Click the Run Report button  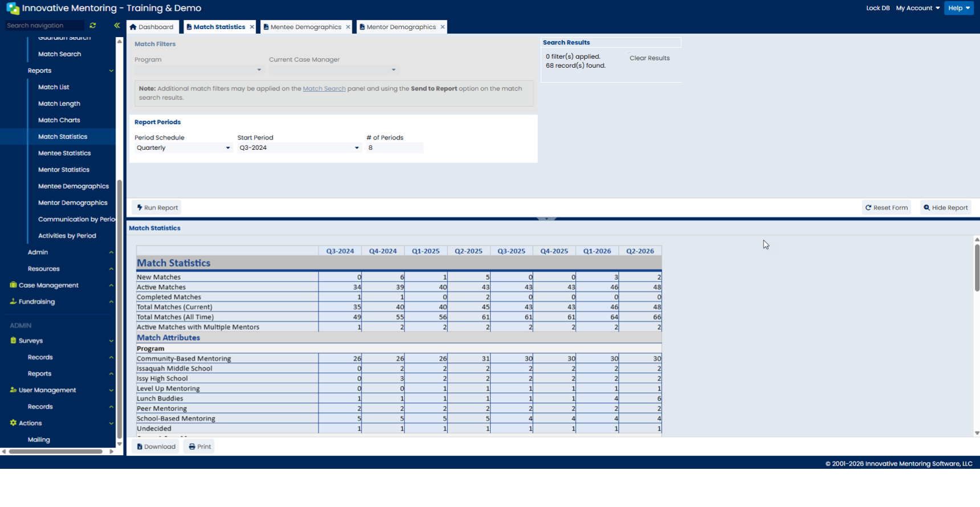tap(157, 208)
